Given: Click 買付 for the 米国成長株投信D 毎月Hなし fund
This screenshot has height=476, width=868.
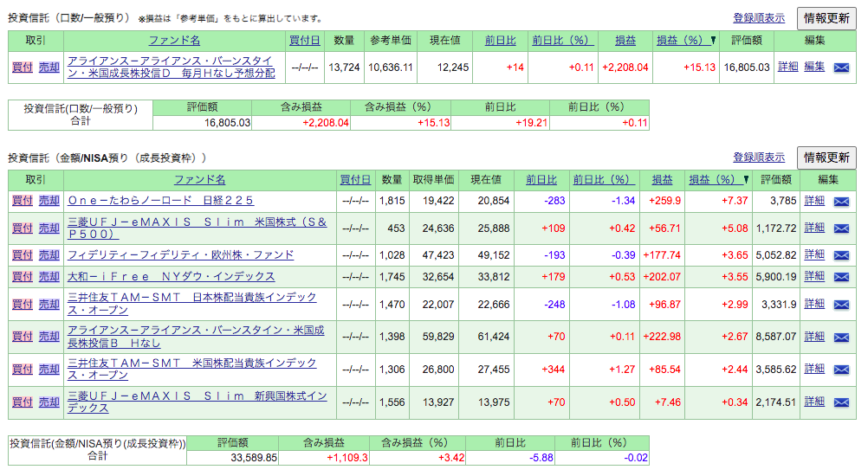Looking at the screenshot, I should (x=23, y=68).
